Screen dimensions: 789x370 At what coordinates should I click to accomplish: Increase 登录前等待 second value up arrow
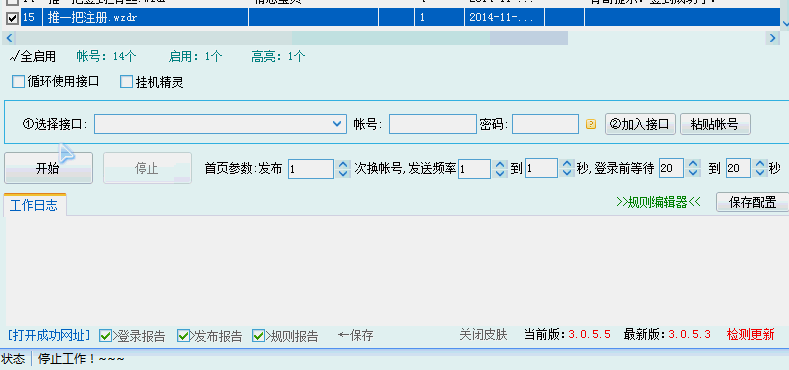(x=760, y=164)
